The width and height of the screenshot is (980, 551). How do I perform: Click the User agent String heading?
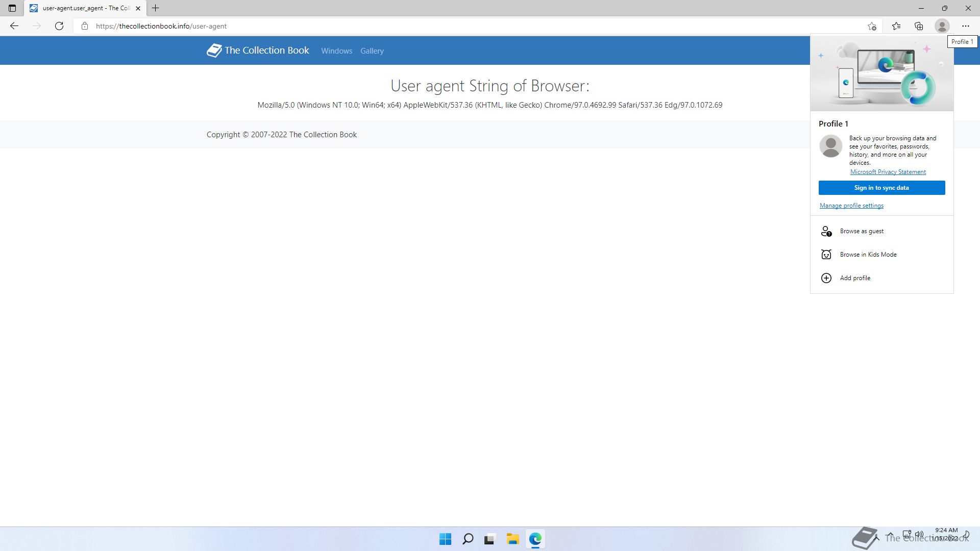tap(489, 86)
